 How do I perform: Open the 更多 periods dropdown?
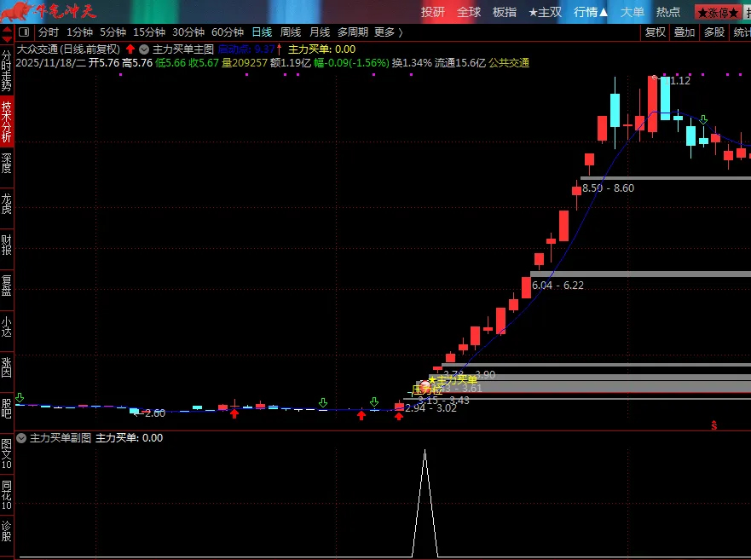(388, 32)
